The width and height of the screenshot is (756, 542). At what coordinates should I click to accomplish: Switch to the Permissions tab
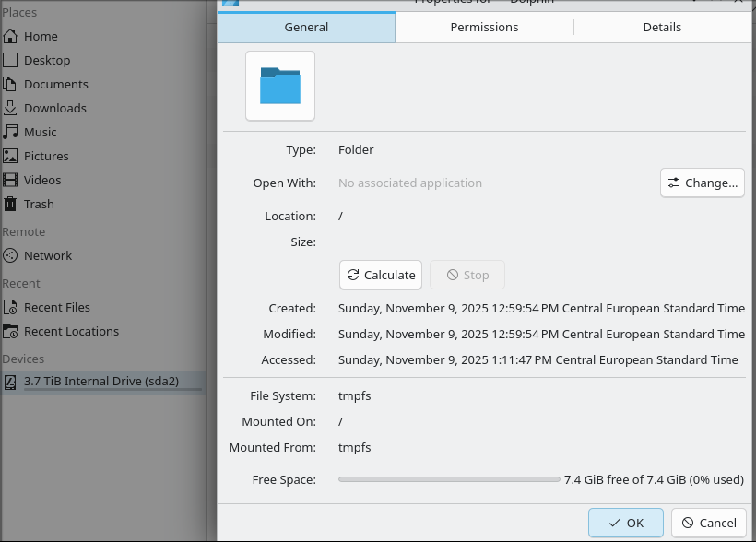(x=484, y=27)
